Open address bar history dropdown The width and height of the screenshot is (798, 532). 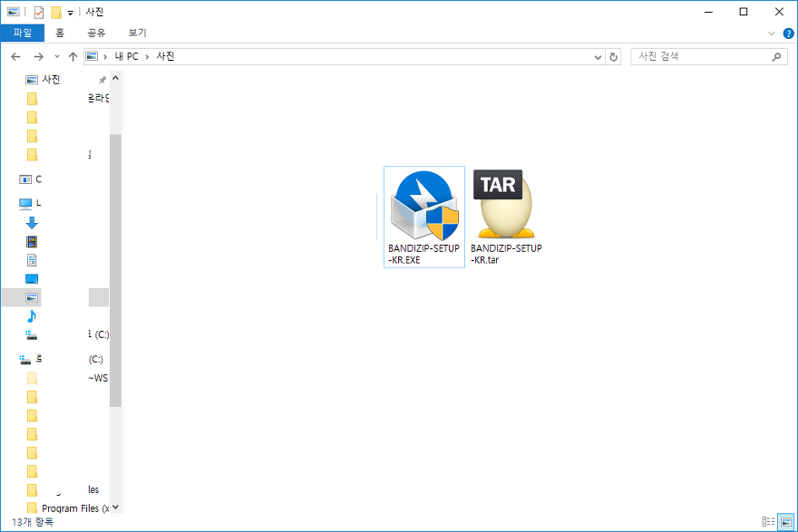(x=598, y=56)
